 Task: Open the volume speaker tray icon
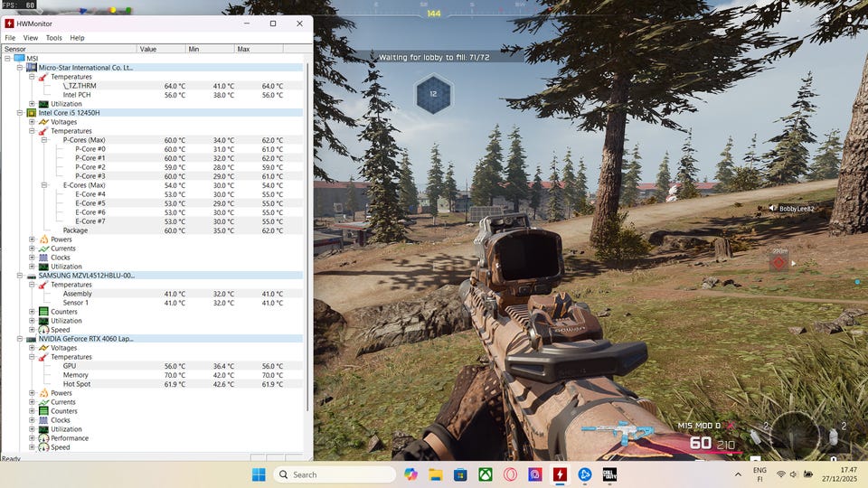pos(793,474)
